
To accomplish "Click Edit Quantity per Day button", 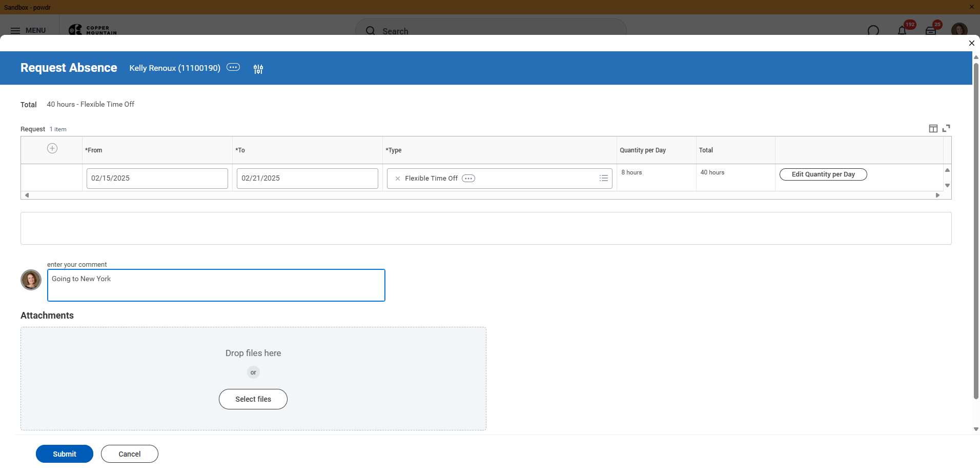I will click(x=823, y=174).
